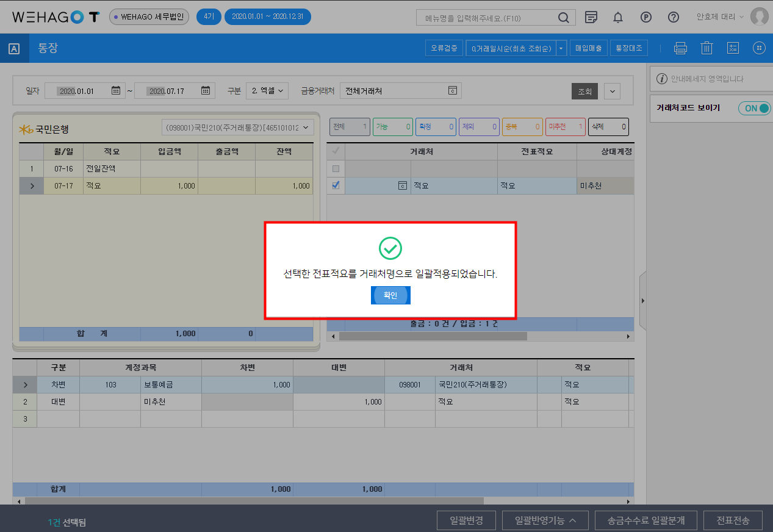
Task: Expand the 구분 '2. 엑셀' dropdown
Action: coord(267,91)
